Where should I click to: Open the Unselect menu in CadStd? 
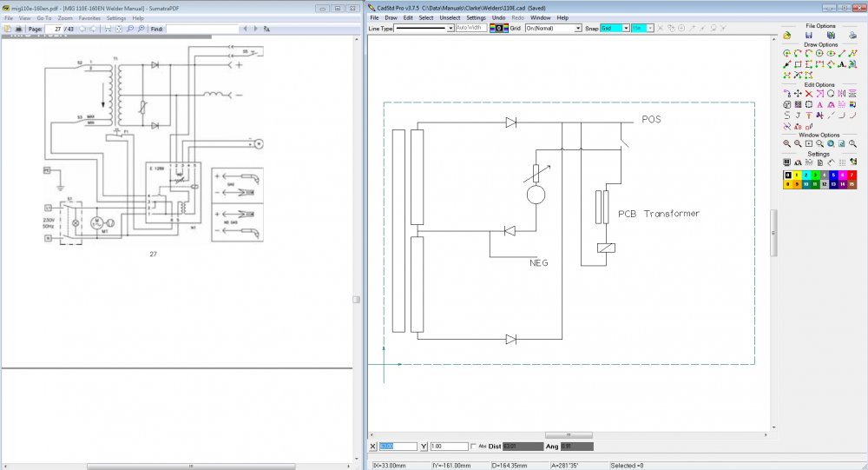click(x=450, y=17)
